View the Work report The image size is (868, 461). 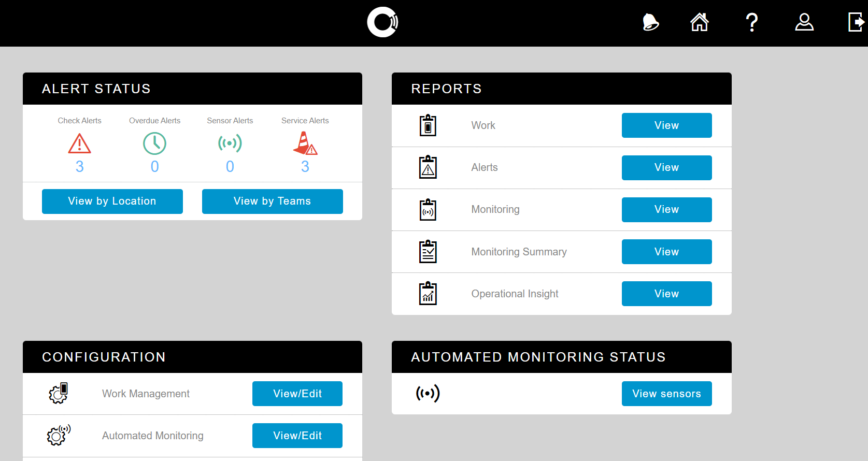point(666,125)
